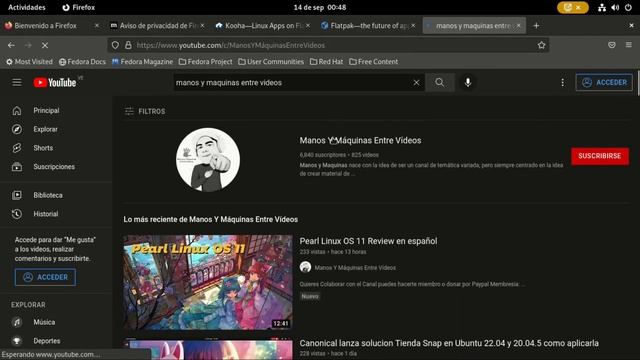
Task: Open Pearl Linux OS 11 video thumbnail
Action: pyautogui.click(x=208, y=282)
